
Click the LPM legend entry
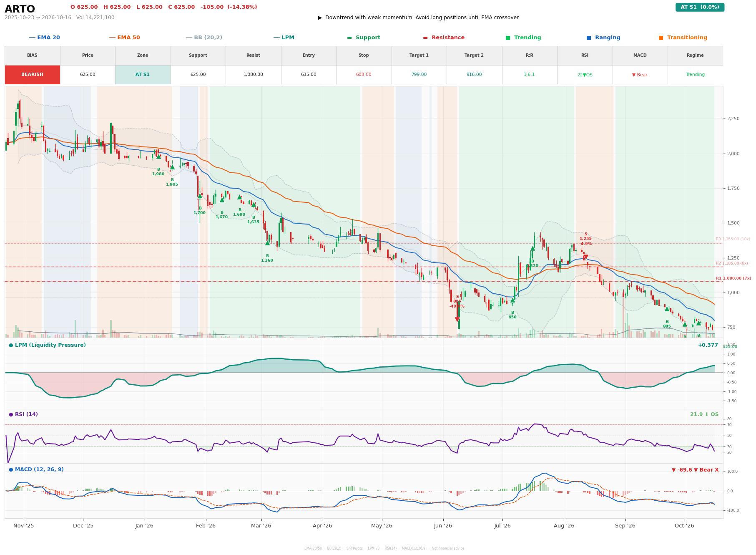click(x=284, y=38)
